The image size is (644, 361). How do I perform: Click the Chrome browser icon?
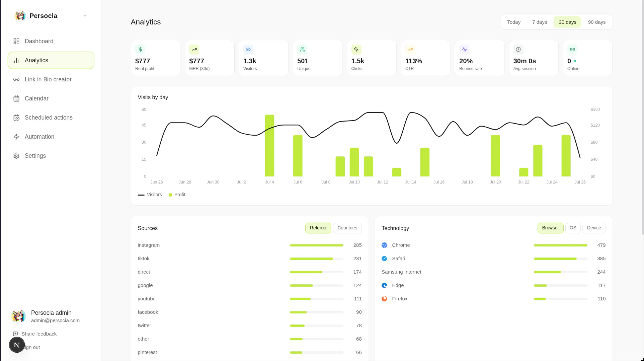coord(384,245)
